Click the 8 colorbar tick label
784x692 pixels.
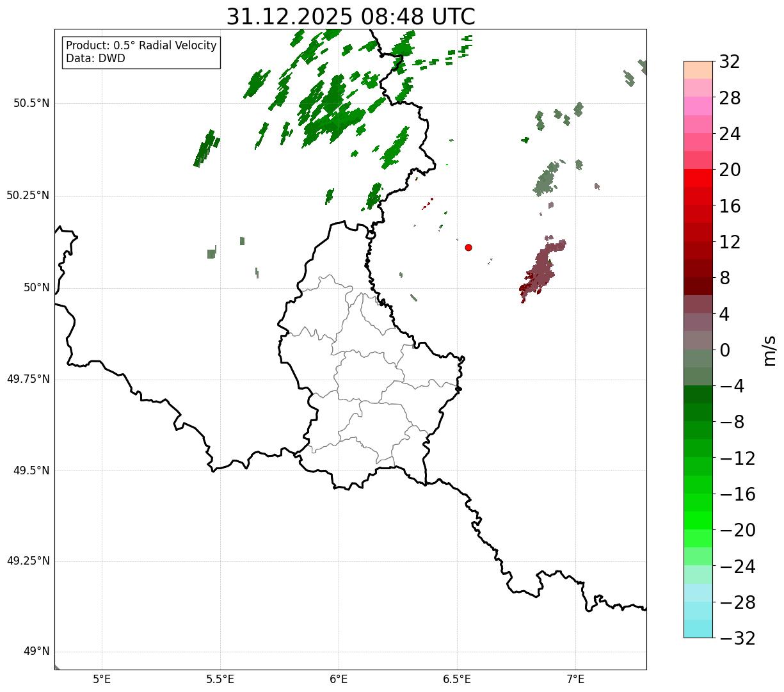tap(724, 278)
